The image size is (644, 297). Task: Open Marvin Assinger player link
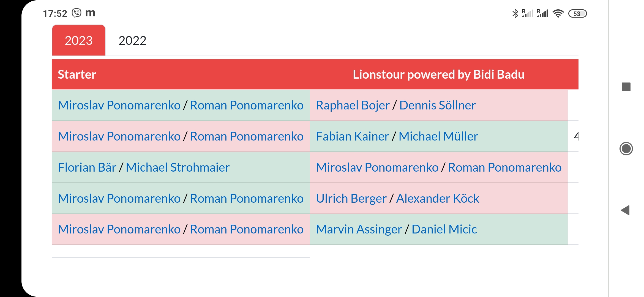click(x=359, y=229)
